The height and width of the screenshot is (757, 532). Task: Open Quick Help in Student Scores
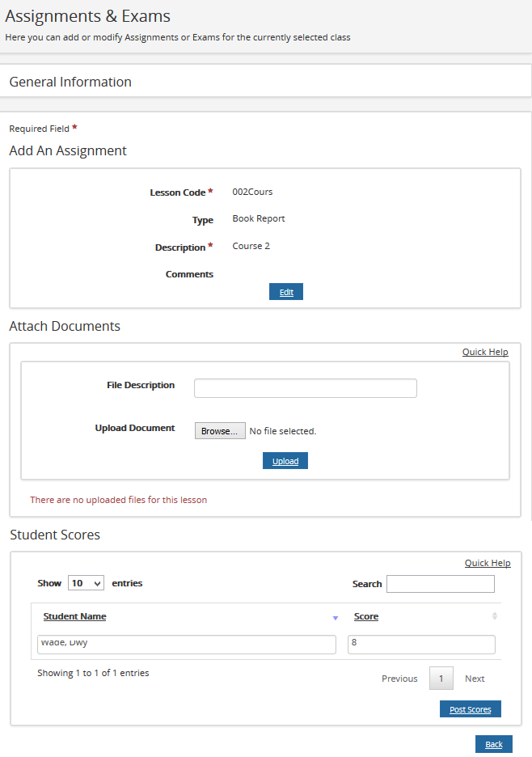pyautogui.click(x=488, y=563)
